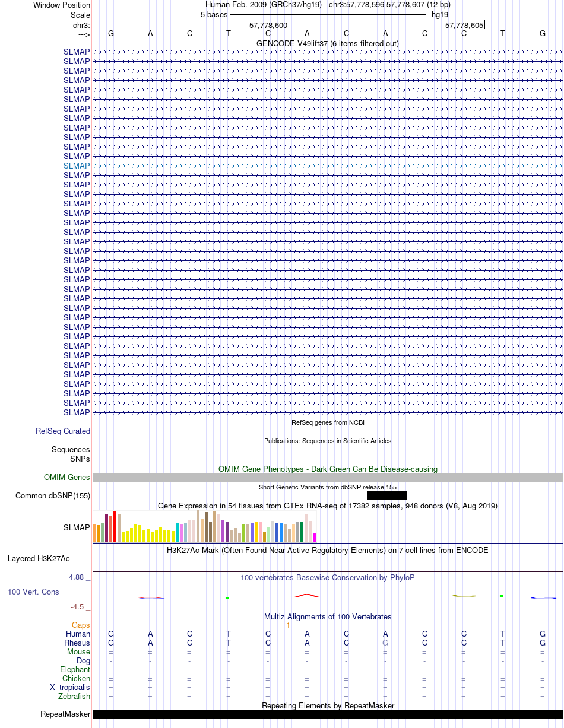564x728 pixels.
Task: Select the Mouse species label
Action: [78, 652]
